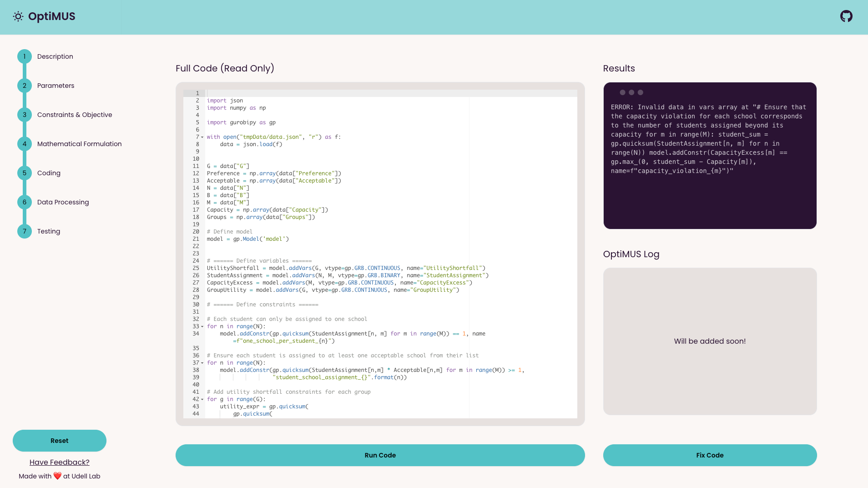The image size is (868, 488).
Task: Select step 1 circle for Description
Action: click(x=25, y=56)
